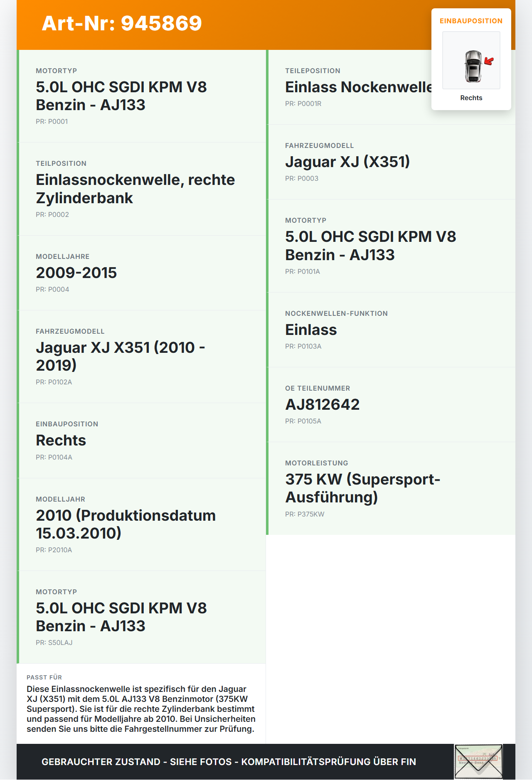
Task: Select the Einbauposition Rechts list entry
Action: (x=142, y=440)
